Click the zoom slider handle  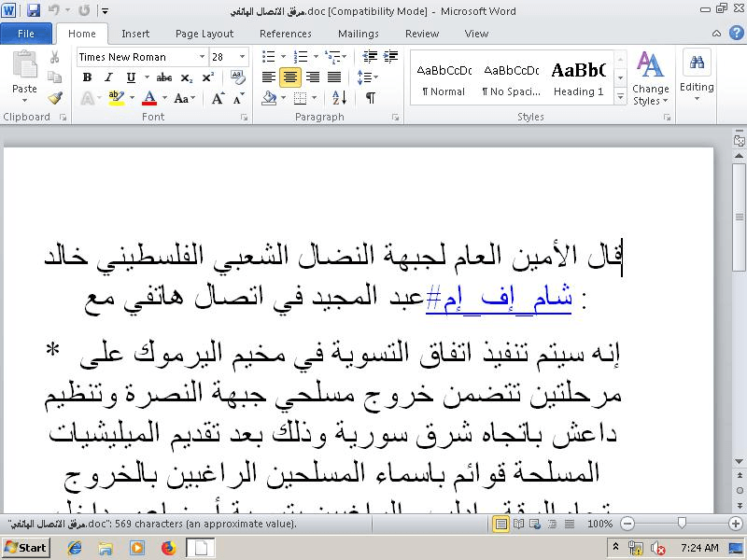[x=684, y=524]
